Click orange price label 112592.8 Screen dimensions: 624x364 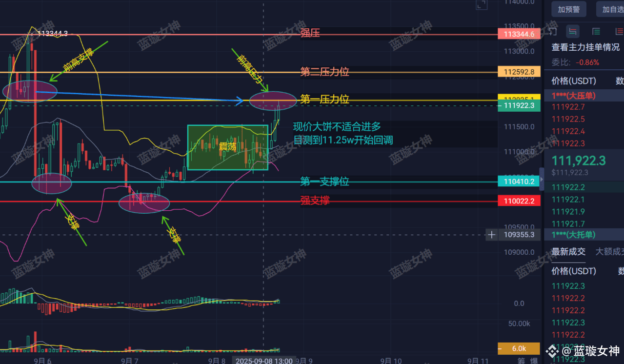(519, 72)
